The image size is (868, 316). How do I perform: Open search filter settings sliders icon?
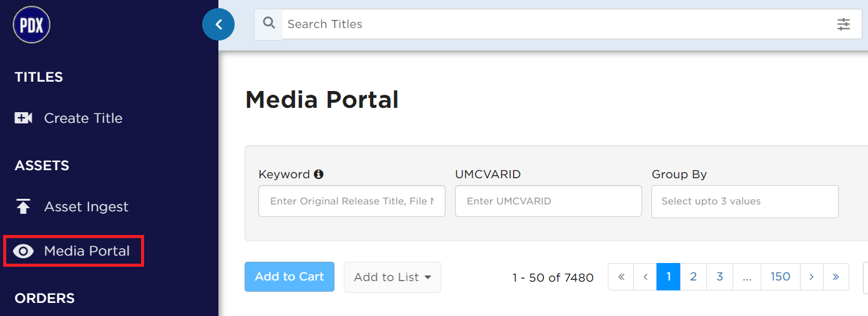point(844,24)
